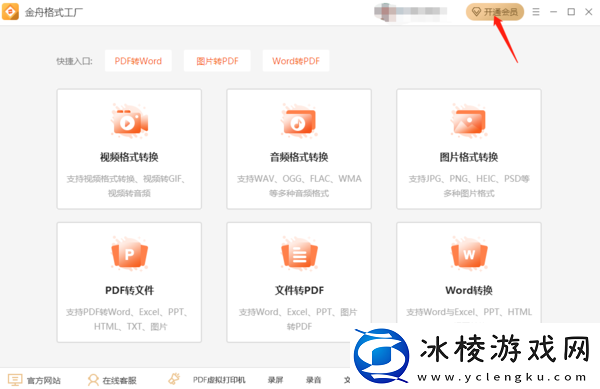Open the 录音 audio recording link
Viewport: 600px width, 389px height.
pyautogui.click(x=313, y=380)
